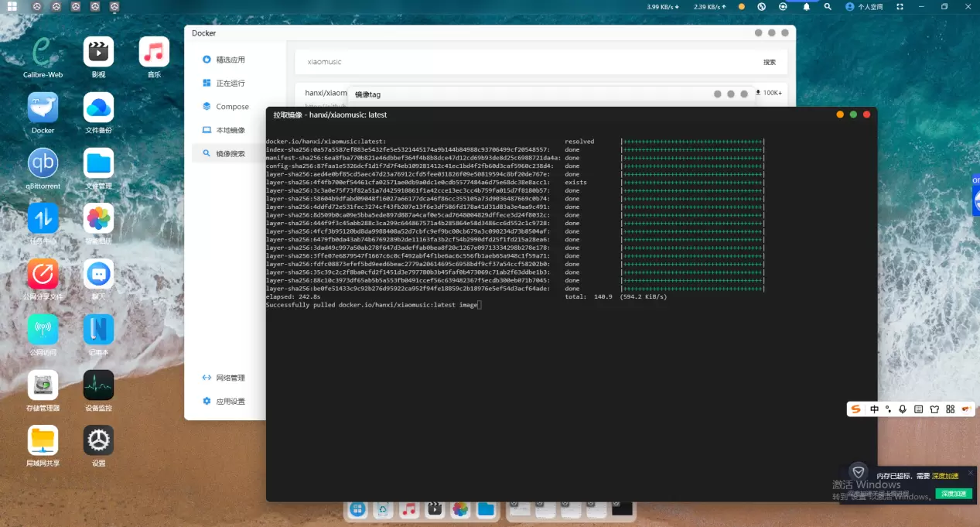Toggle Sogou punctuation mode button

[888, 409]
